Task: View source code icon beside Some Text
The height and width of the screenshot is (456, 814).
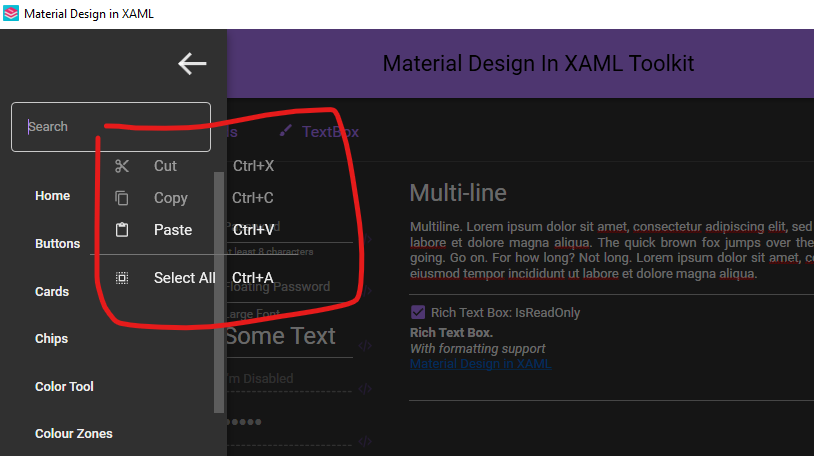Action: tap(364, 345)
